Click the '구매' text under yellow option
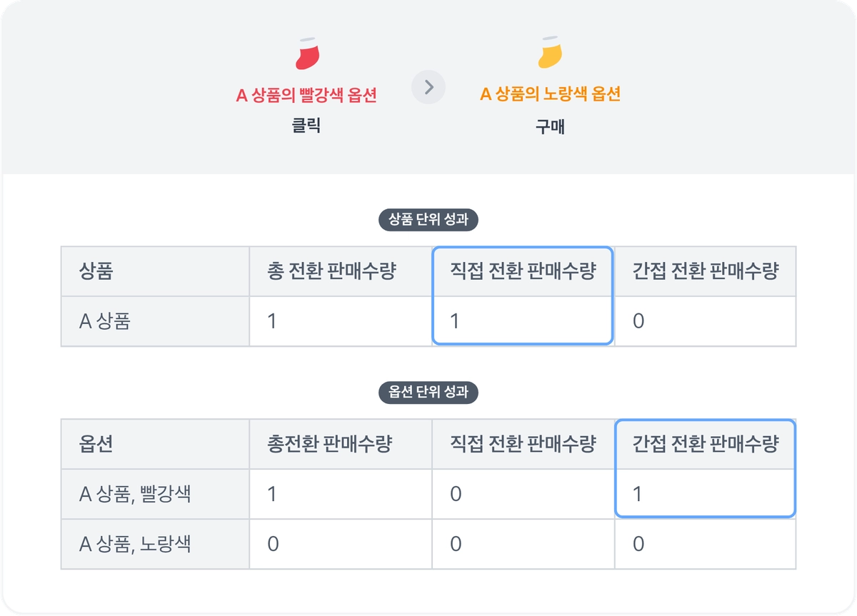 [550, 126]
